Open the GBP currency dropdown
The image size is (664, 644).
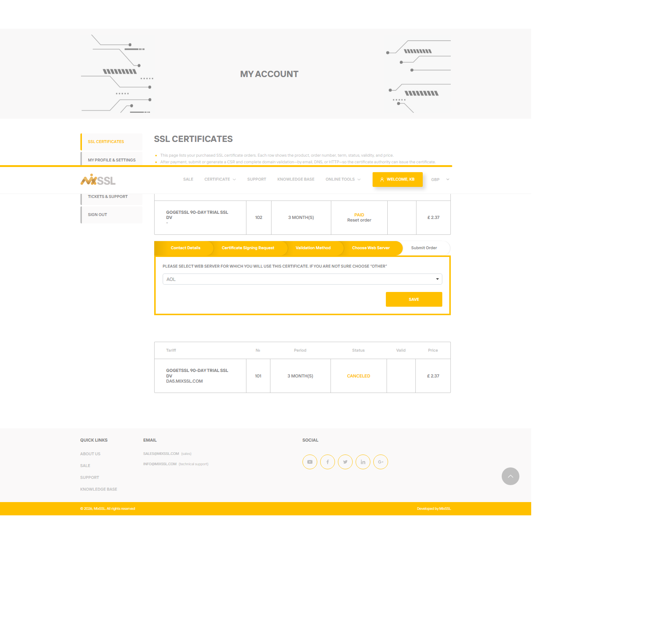(440, 180)
